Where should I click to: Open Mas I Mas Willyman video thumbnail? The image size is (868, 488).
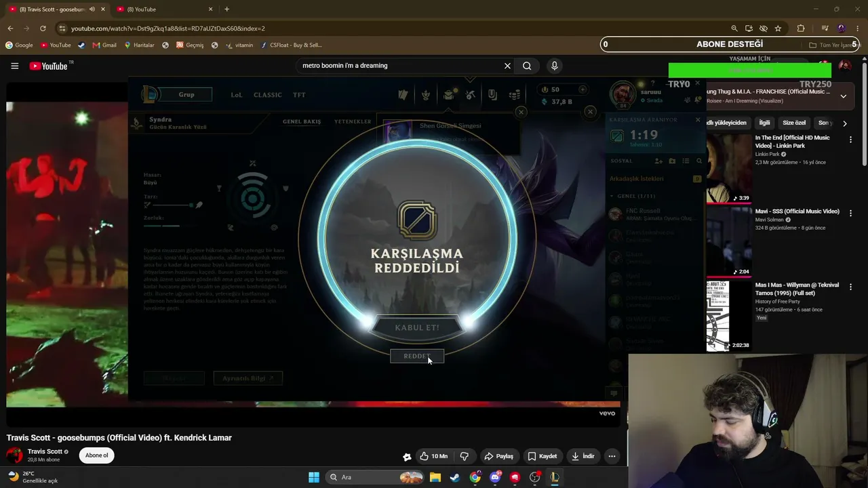[x=729, y=315]
